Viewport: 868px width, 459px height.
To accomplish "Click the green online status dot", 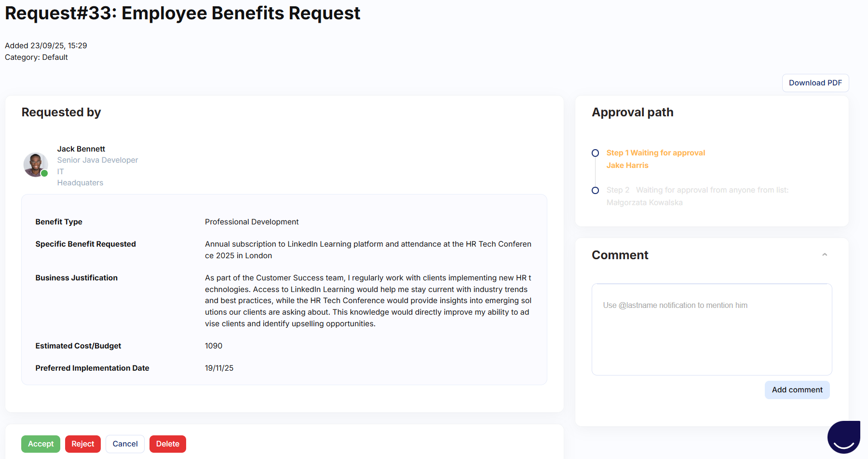I will point(44,173).
